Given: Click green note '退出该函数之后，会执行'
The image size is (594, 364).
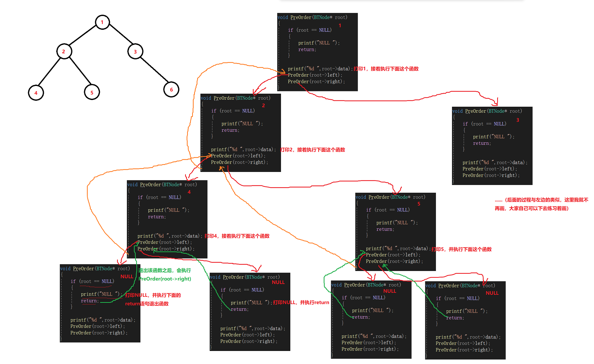Looking at the screenshot, I should [165, 270].
